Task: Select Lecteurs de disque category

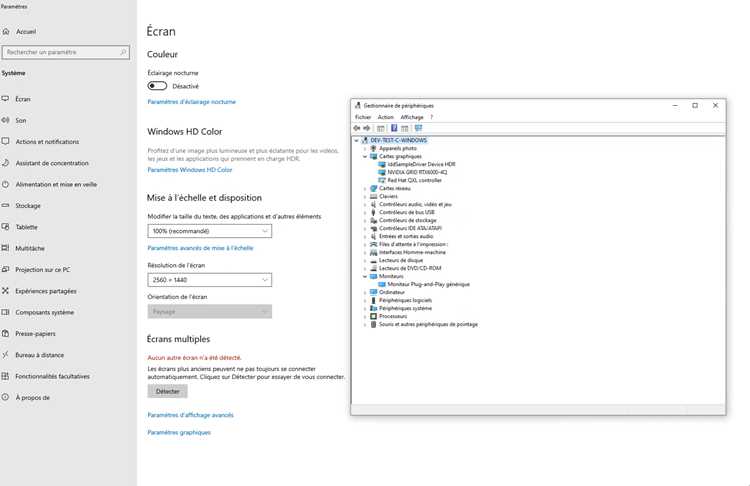Action: click(401, 260)
